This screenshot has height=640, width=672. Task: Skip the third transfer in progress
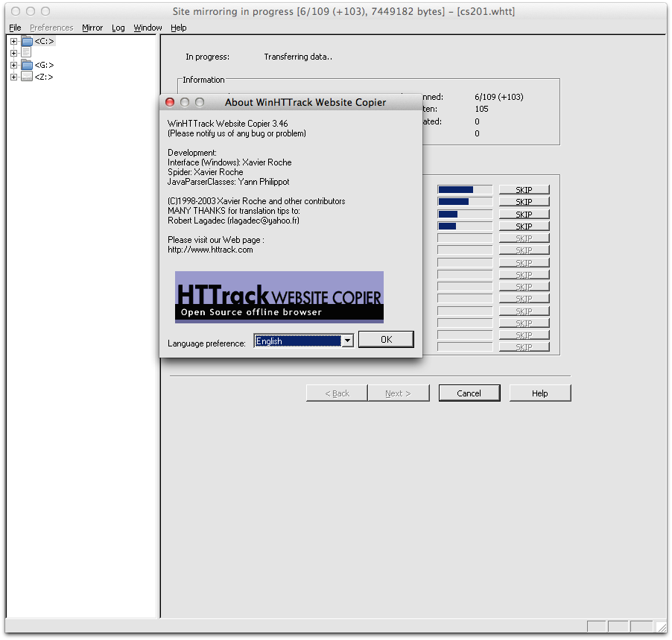coord(524,215)
